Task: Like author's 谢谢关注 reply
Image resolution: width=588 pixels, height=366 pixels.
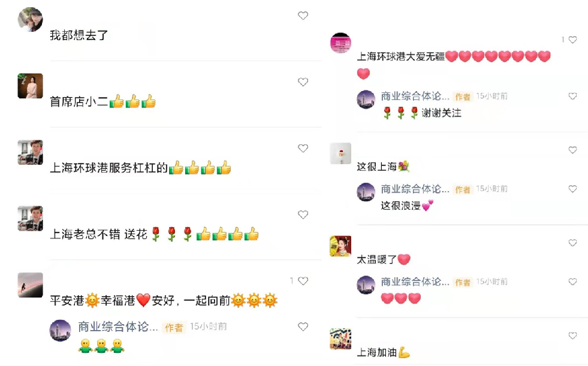Action: 572,96
